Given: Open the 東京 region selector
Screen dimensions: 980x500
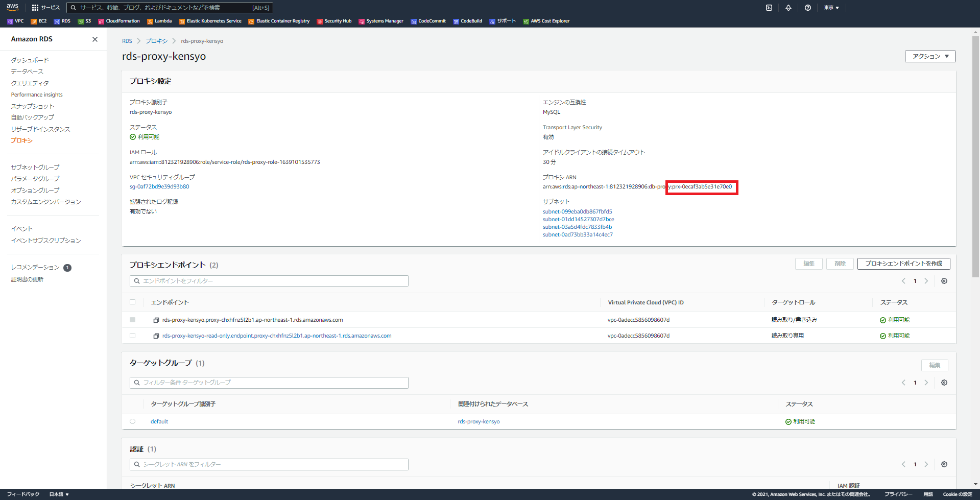Looking at the screenshot, I should click(831, 7).
